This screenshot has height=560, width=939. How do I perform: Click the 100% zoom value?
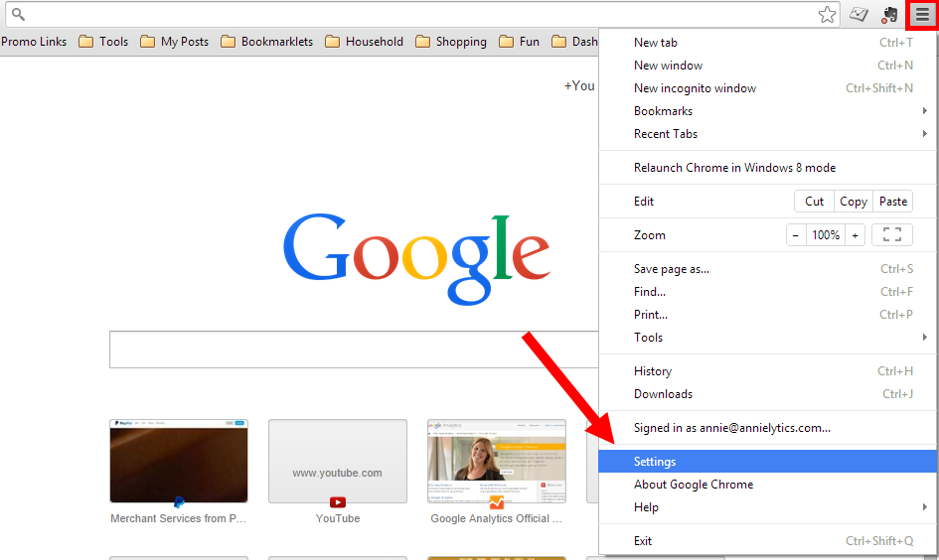[x=826, y=235]
